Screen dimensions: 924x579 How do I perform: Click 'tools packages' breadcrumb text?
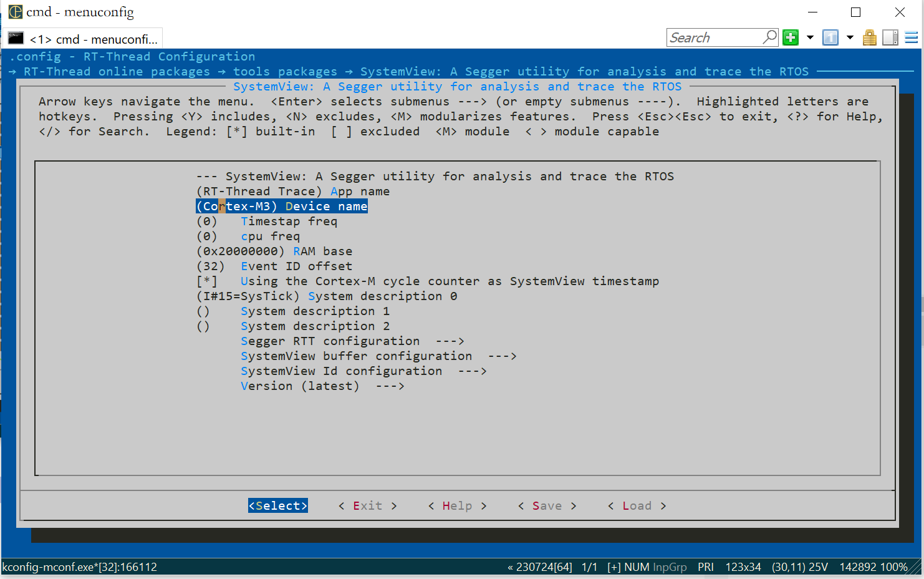(x=285, y=72)
